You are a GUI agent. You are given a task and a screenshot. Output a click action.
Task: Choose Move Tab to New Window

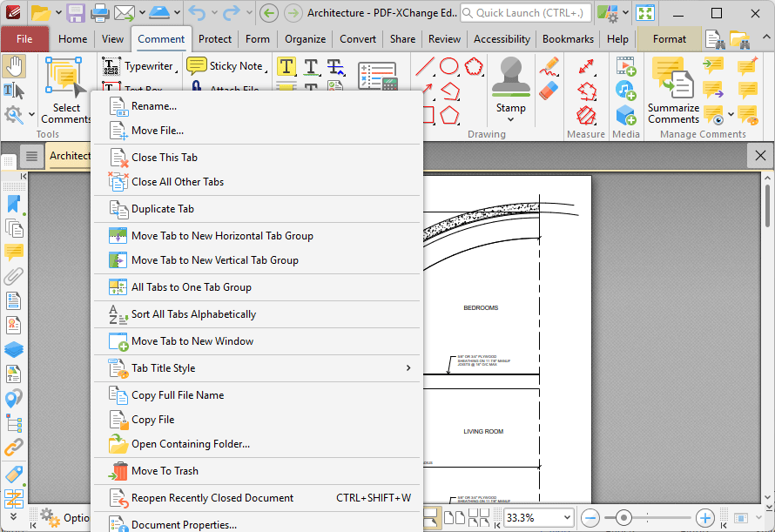point(257,341)
